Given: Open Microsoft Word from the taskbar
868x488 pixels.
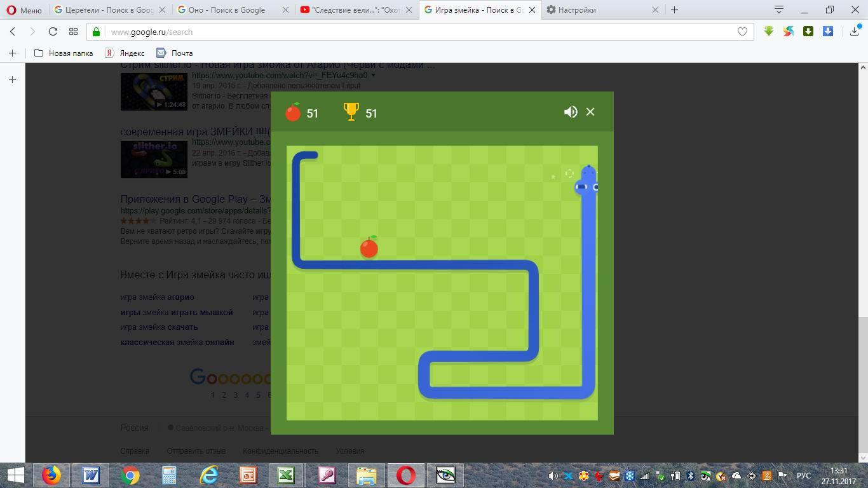Looking at the screenshot, I should (x=91, y=475).
